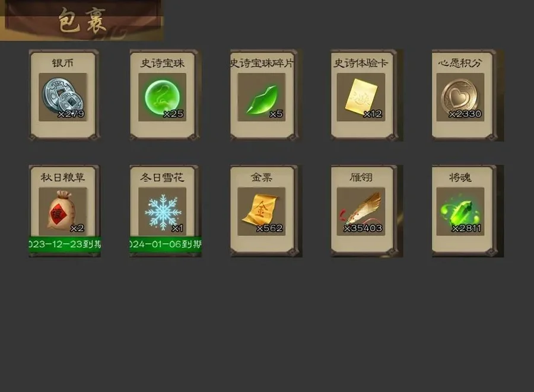534x392 pixels.
Task: Click the 包裹 inventory header tab
Action: (x=82, y=20)
